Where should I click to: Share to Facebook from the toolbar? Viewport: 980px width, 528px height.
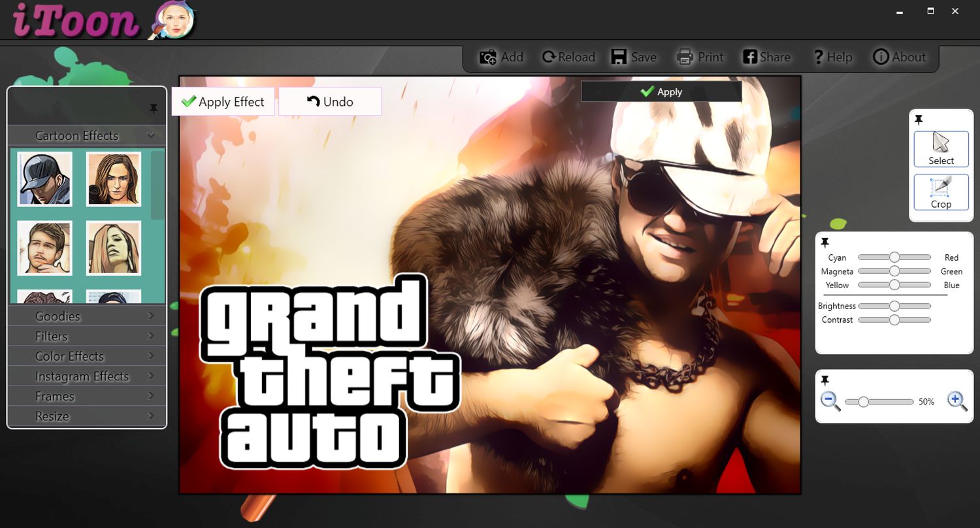click(766, 58)
